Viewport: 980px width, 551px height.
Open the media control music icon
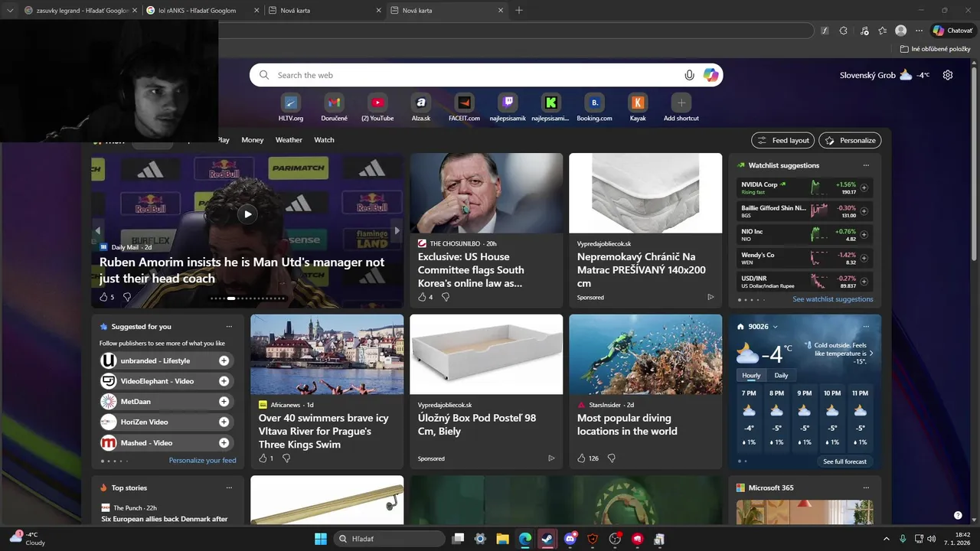864,31
